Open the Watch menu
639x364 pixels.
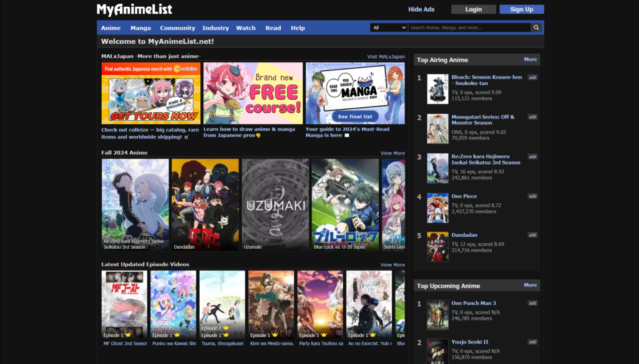tap(246, 28)
